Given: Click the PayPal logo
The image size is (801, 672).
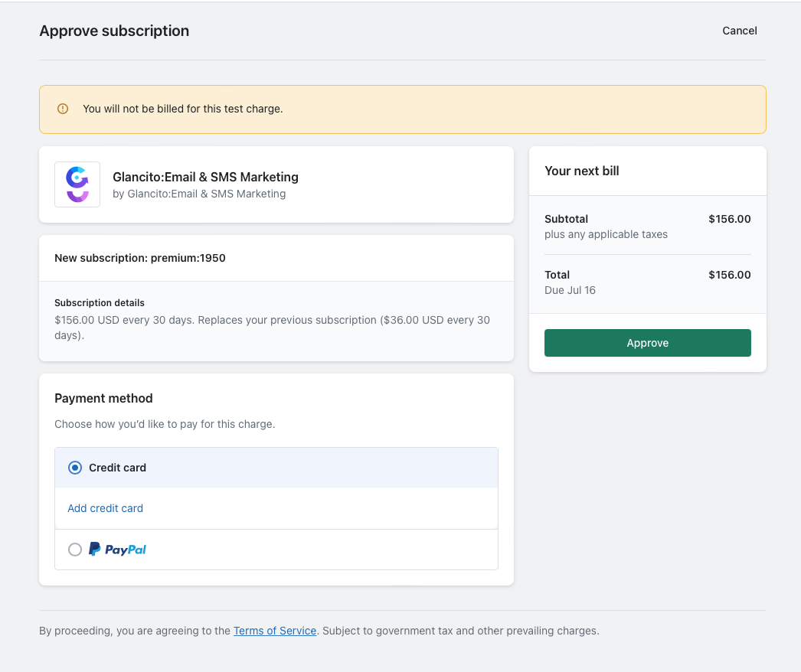Looking at the screenshot, I should [x=117, y=550].
